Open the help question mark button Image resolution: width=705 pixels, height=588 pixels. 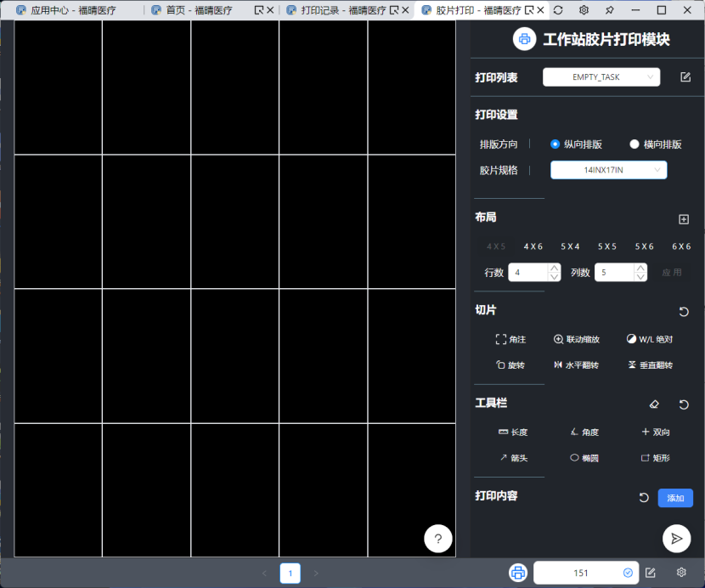[437, 539]
